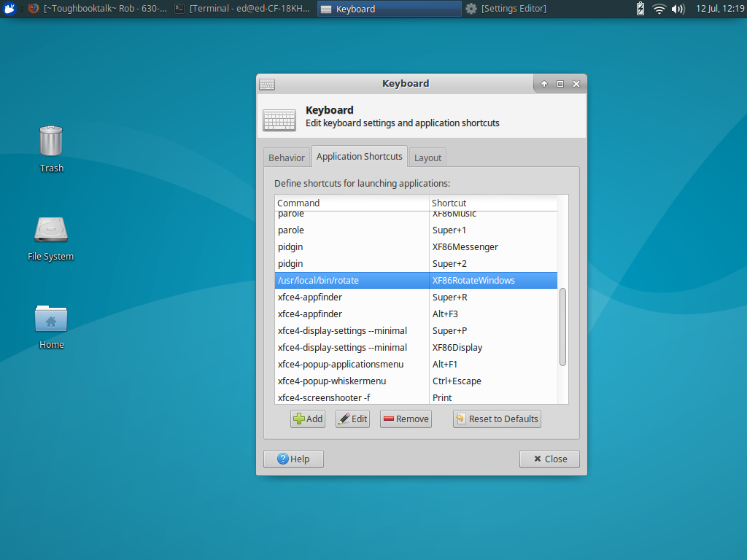Click the volume speaker icon
Image resolution: width=747 pixels, height=560 pixels.
coord(678,9)
